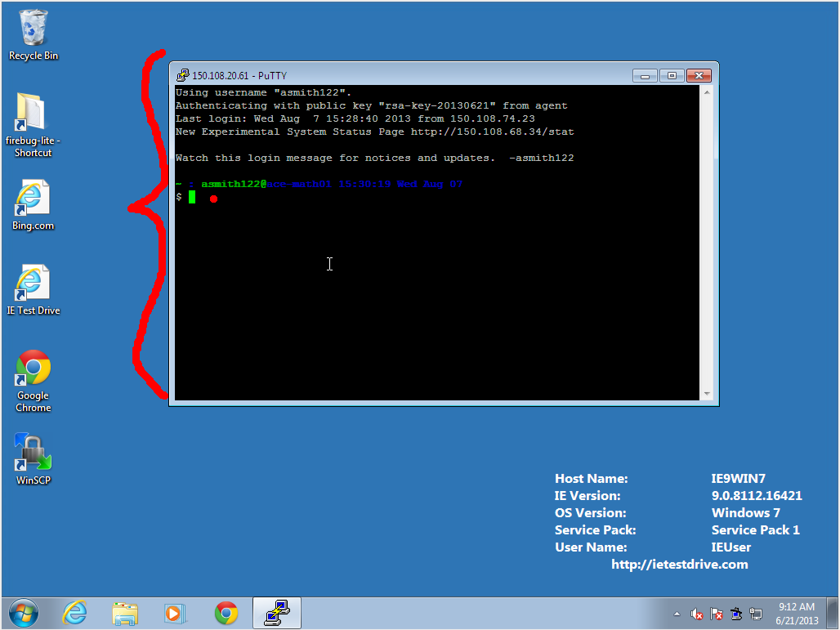The width and height of the screenshot is (840, 630).
Task: Click the volume speaker icon in the tray
Action: [697, 614]
